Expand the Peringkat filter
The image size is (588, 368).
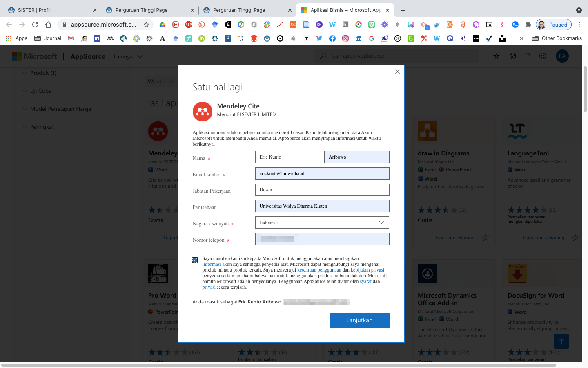tap(38, 127)
